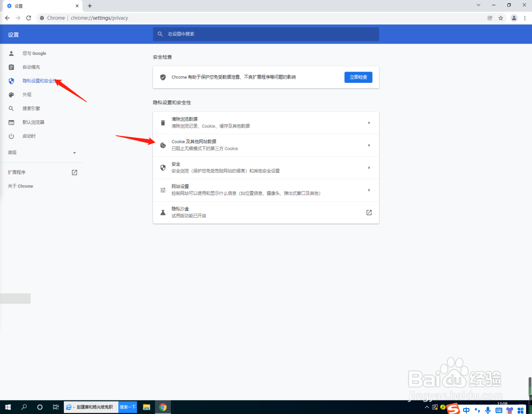This screenshot has height=414, width=532.
Task: Expand the 高级 section arrow
Action: pos(75,153)
